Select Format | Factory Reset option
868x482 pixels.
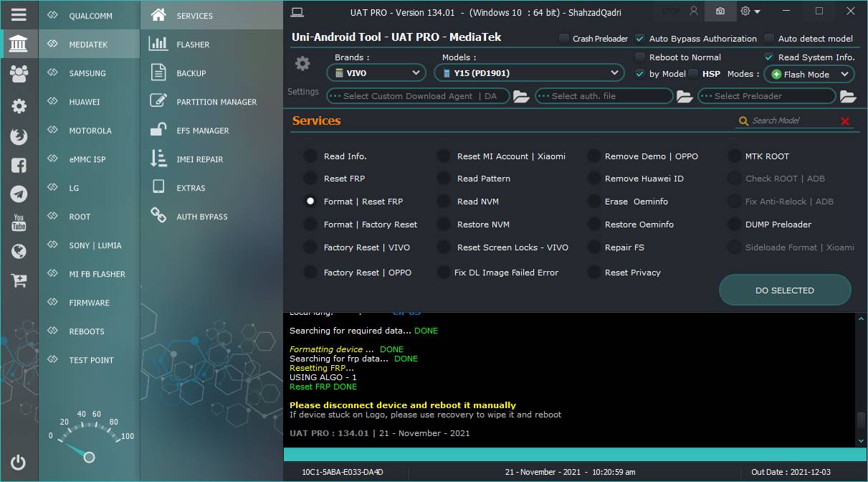[x=310, y=225]
